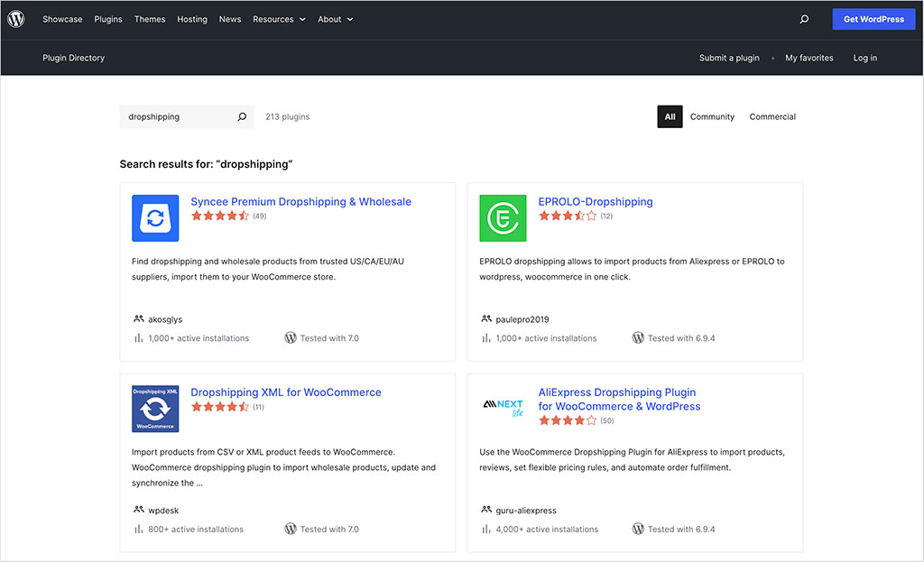Click author name guru-aliexpress
Screen dimensions: 924x562
tap(526, 511)
